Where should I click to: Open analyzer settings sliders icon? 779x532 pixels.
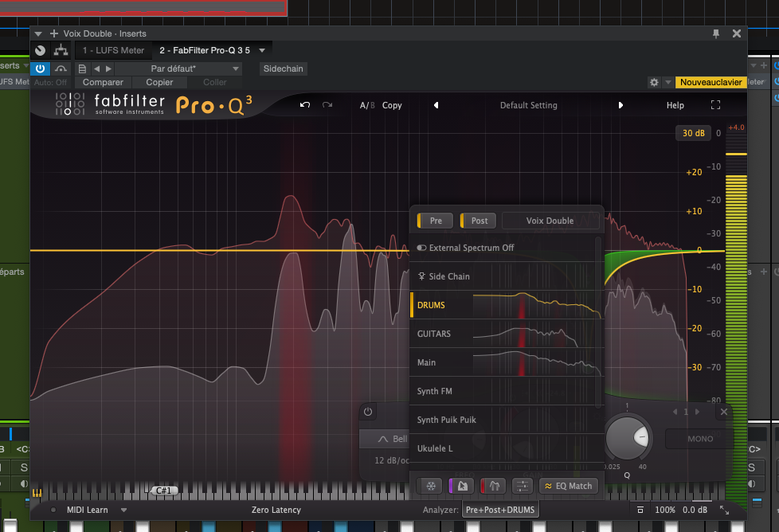[523, 486]
